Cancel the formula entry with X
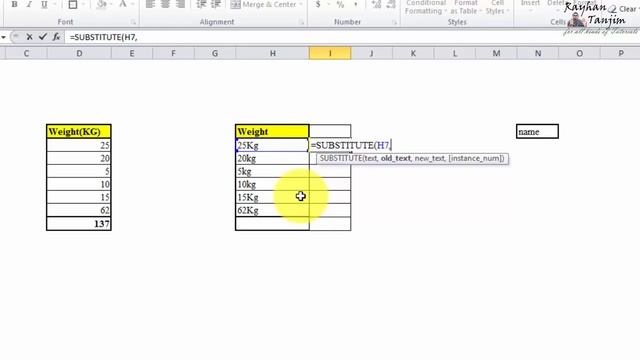 [x=29, y=37]
